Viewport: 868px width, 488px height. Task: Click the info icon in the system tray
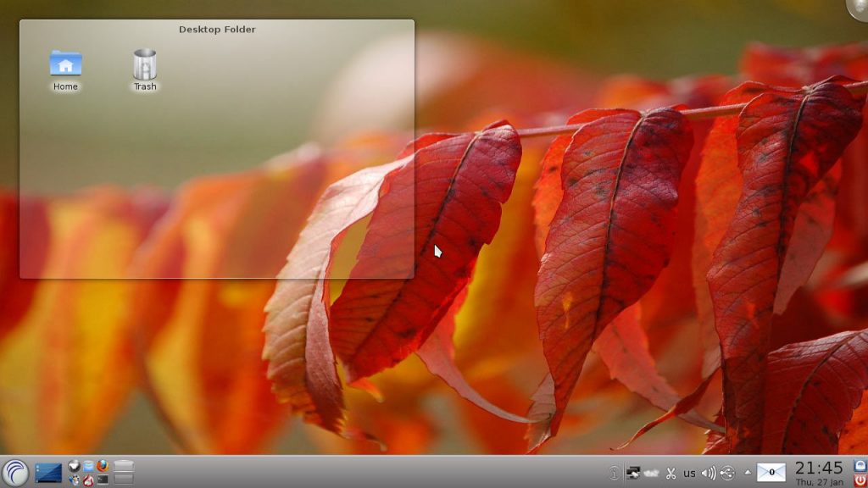pyautogui.click(x=614, y=473)
